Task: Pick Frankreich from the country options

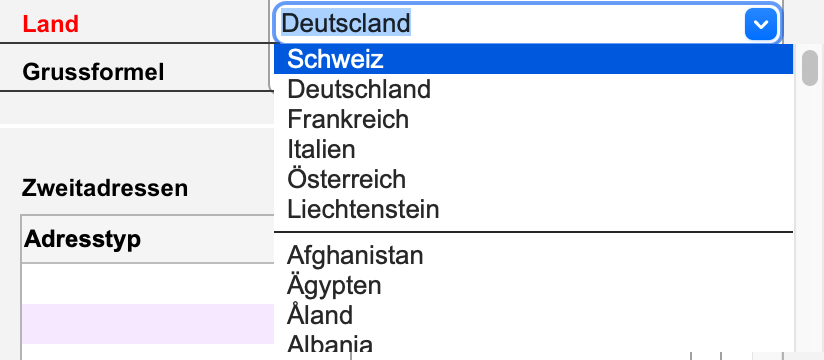Action: point(533,119)
